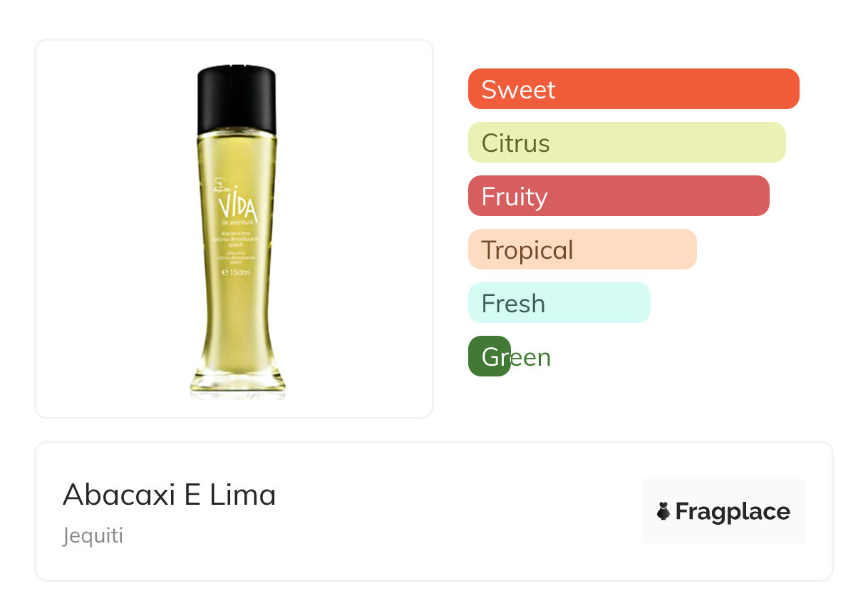Click the 150ml volume label on bottle
The height and width of the screenshot is (616, 868).
click(x=241, y=272)
